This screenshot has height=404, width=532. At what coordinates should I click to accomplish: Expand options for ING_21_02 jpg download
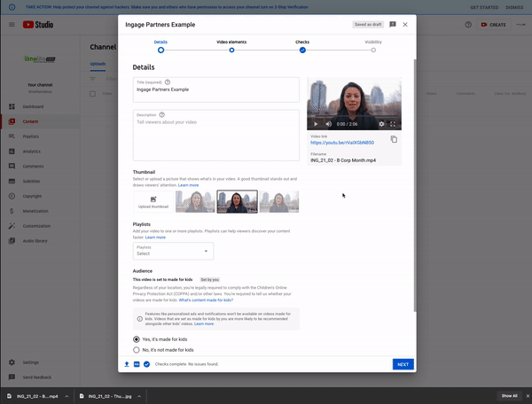pyautogui.click(x=139, y=396)
